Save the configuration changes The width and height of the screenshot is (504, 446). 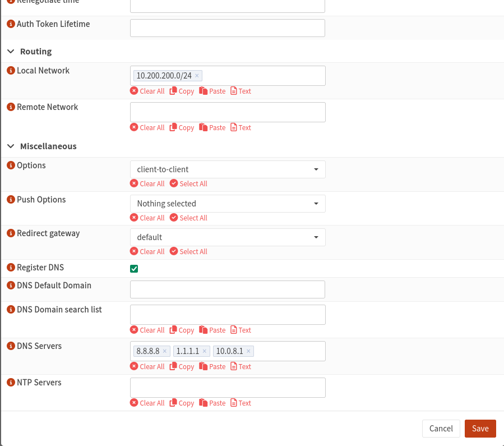480,428
